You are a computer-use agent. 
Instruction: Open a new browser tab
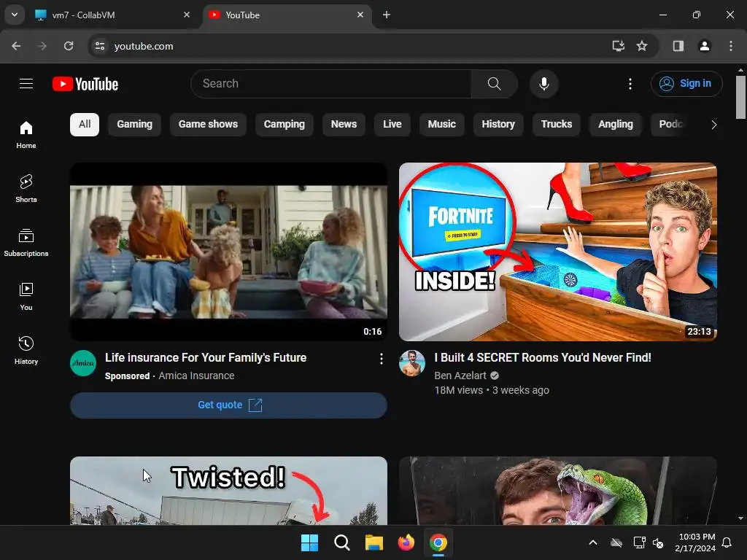(387, 15)
